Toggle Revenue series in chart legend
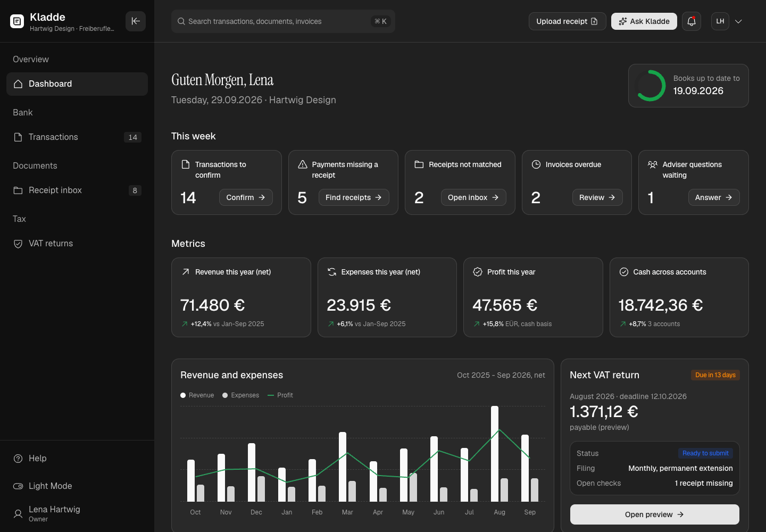The width and height of the screenshot is (766, 532). [x=197, y=395]
